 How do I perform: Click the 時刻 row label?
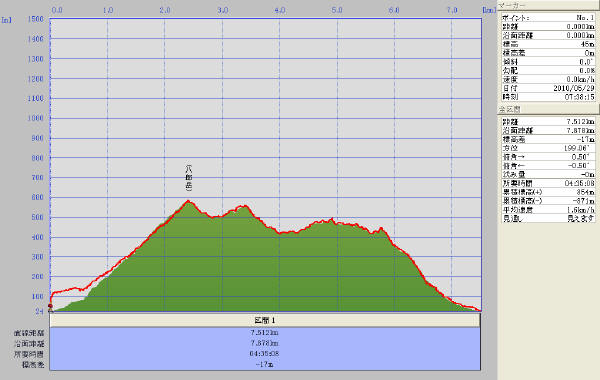pos(510,97)
